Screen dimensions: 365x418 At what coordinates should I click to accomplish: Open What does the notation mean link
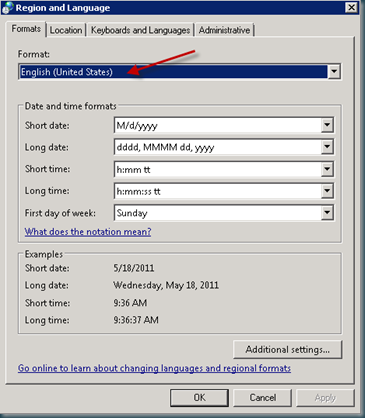pyautogui.click(x=88, y=232)
